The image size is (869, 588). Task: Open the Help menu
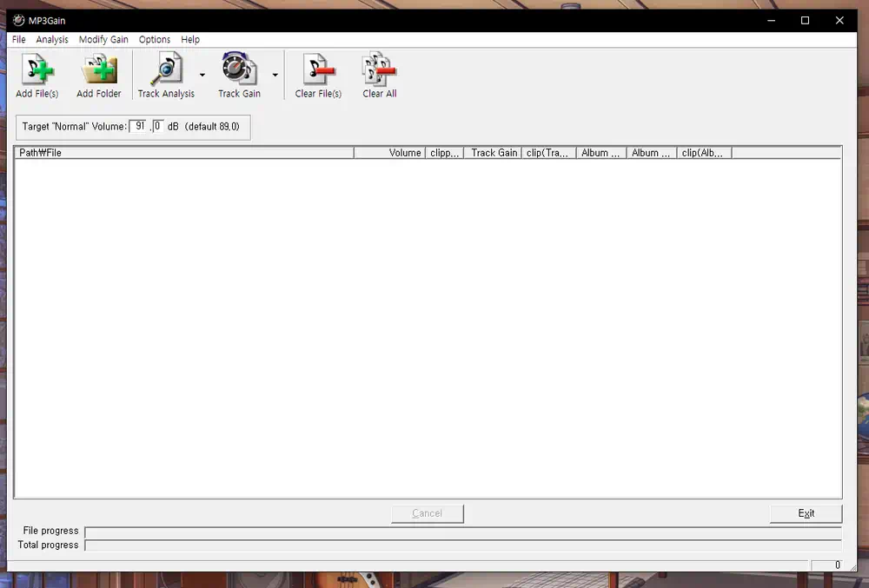(190, 39)
